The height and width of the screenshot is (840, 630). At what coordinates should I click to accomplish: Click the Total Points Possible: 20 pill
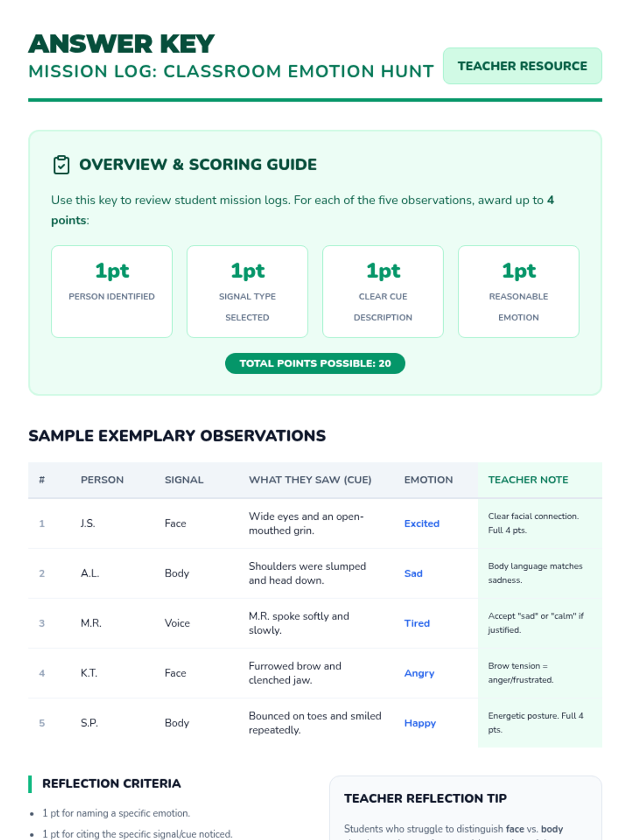coord(315,363)
